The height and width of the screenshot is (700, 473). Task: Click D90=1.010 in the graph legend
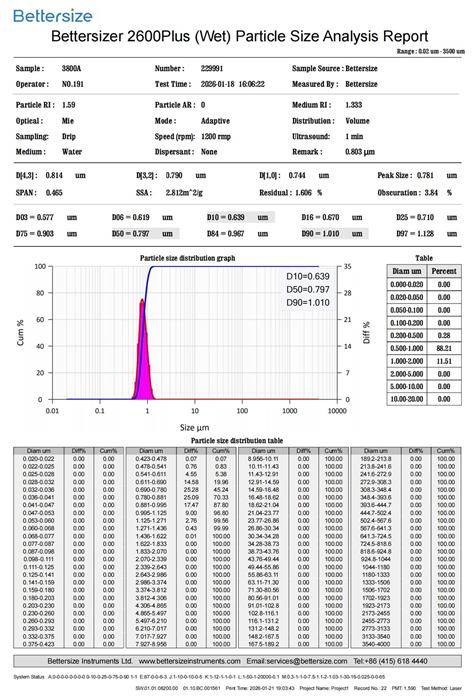point(308,302)
